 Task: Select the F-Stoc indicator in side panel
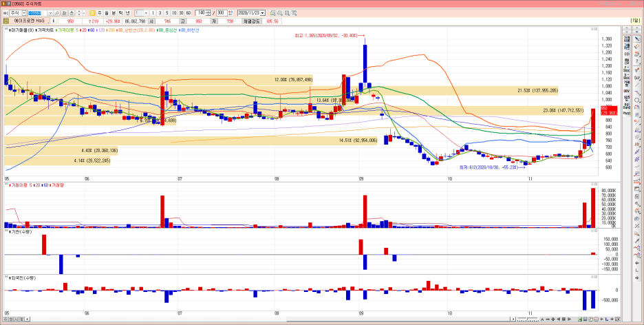(626, 69)
